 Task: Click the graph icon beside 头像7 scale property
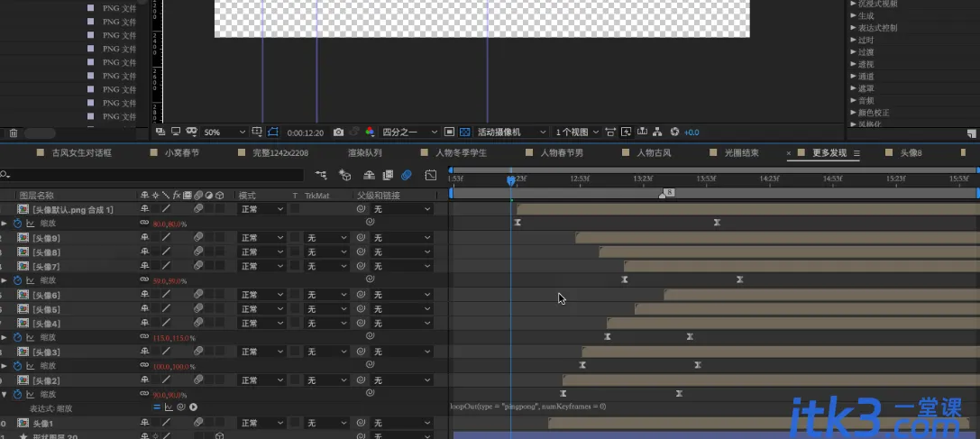(30, 280)
